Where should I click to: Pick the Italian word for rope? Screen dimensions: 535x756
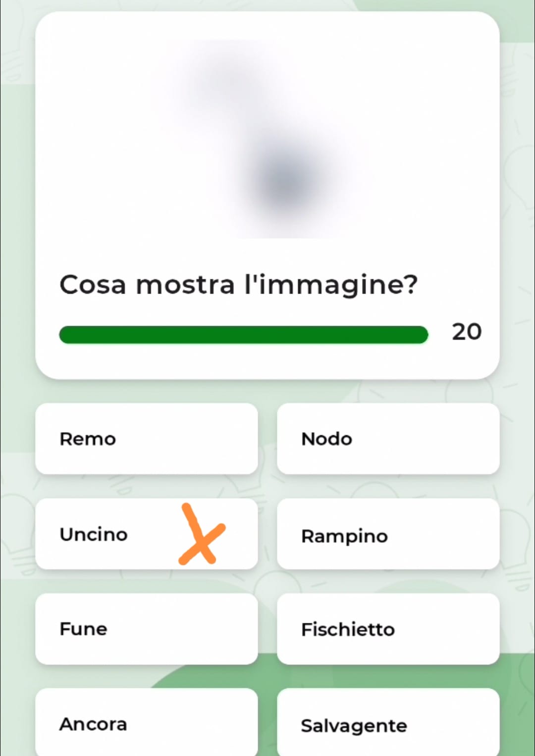(x=146, y=629)
